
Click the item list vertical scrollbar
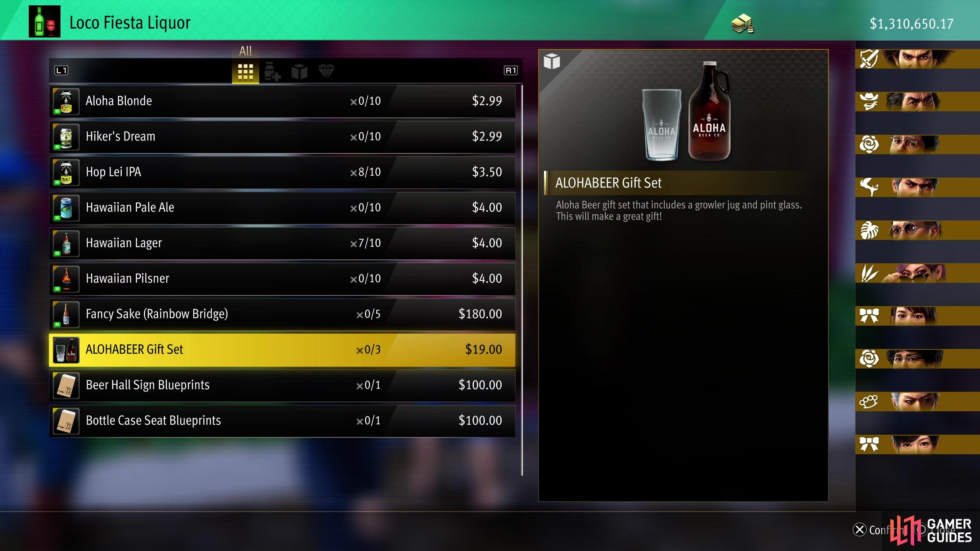[522, 280]
